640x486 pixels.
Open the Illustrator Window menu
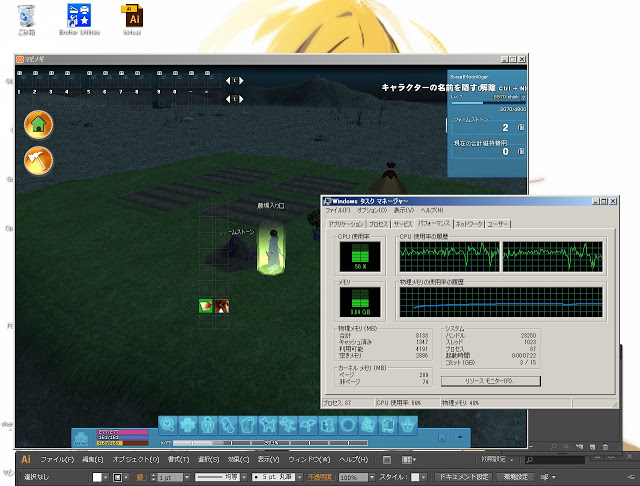[309, 459]
